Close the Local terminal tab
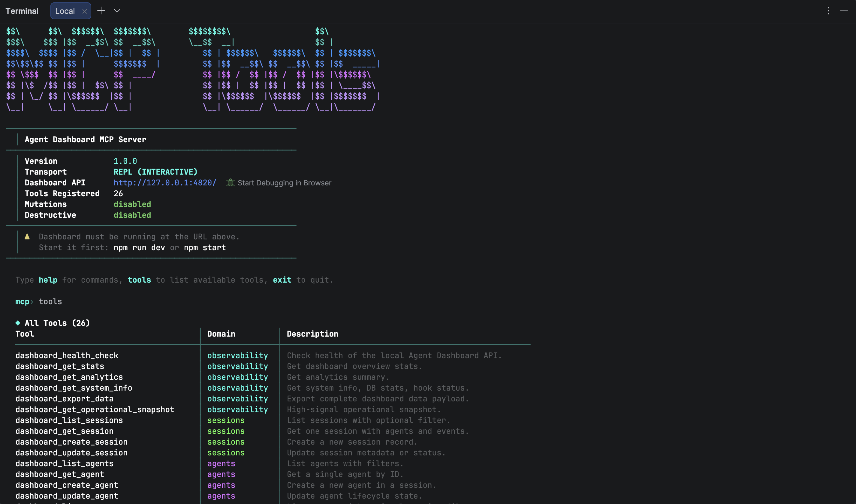This screenshot has height=504, width=856. [84, 10]
